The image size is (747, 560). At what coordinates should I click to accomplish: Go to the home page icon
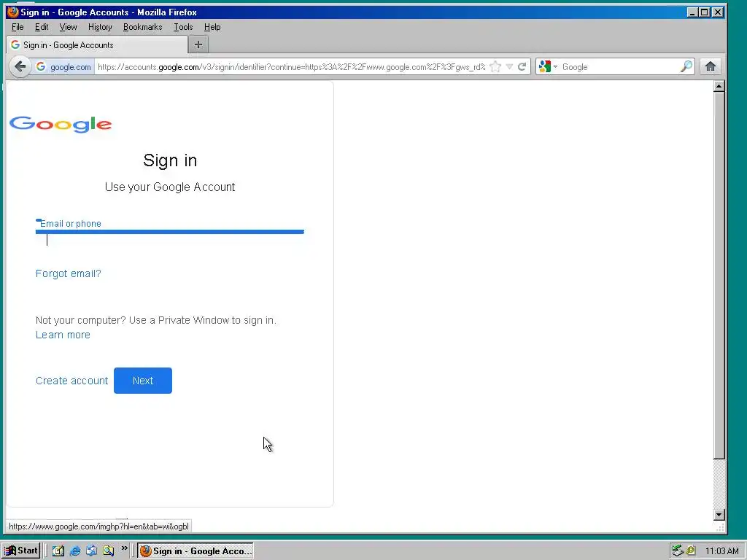point(711,66)
